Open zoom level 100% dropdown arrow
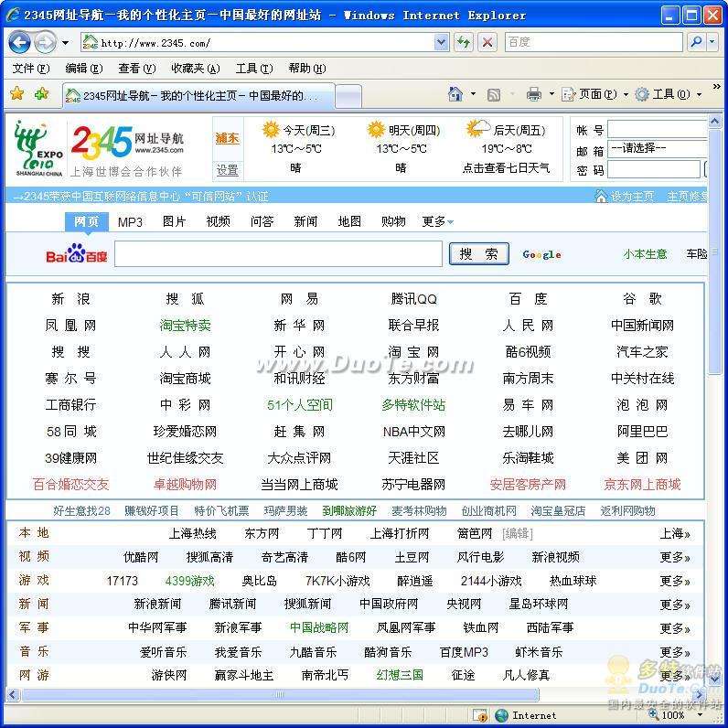The width and height of the screenshot is (728, 728). [700, 715]
